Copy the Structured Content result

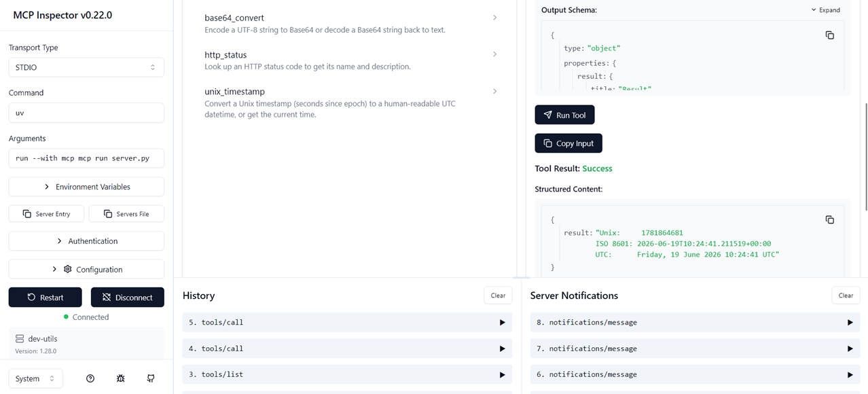829,220
